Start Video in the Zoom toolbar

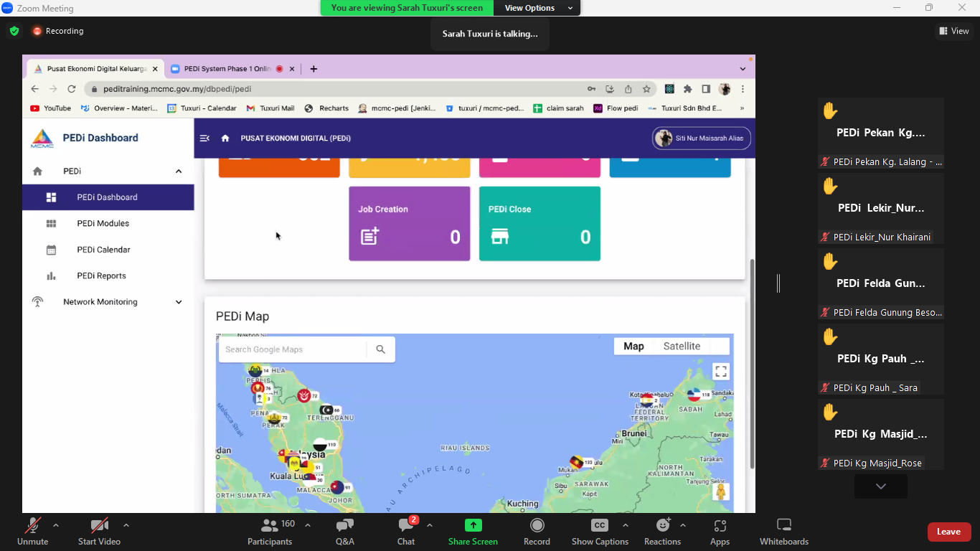click(99, 532)
